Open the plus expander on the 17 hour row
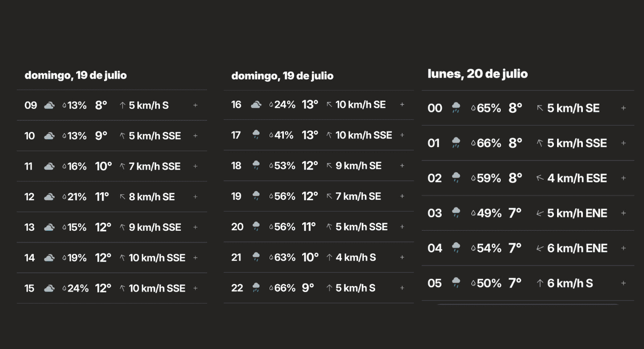Screen dimensions: 644x349 click(x=402, y=135)
